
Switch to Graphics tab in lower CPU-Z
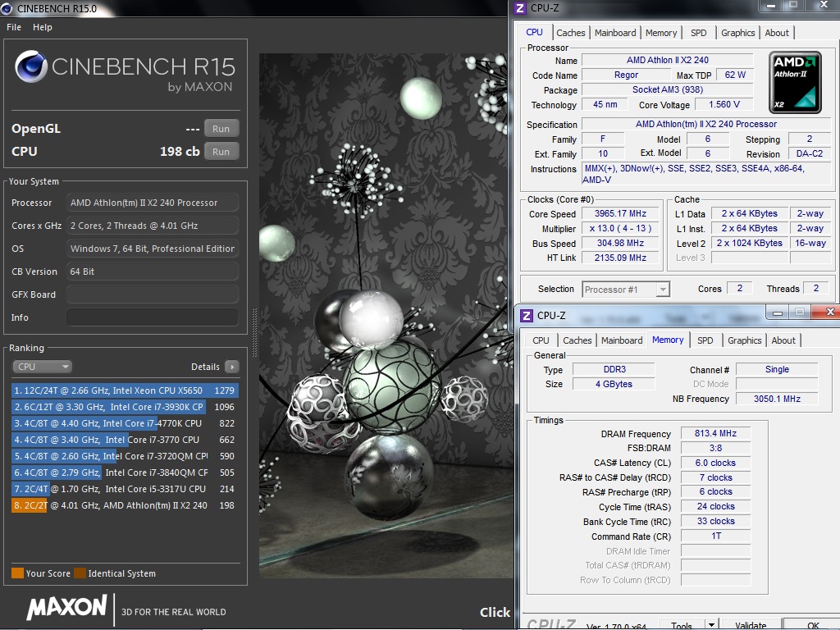pos(744,340)
